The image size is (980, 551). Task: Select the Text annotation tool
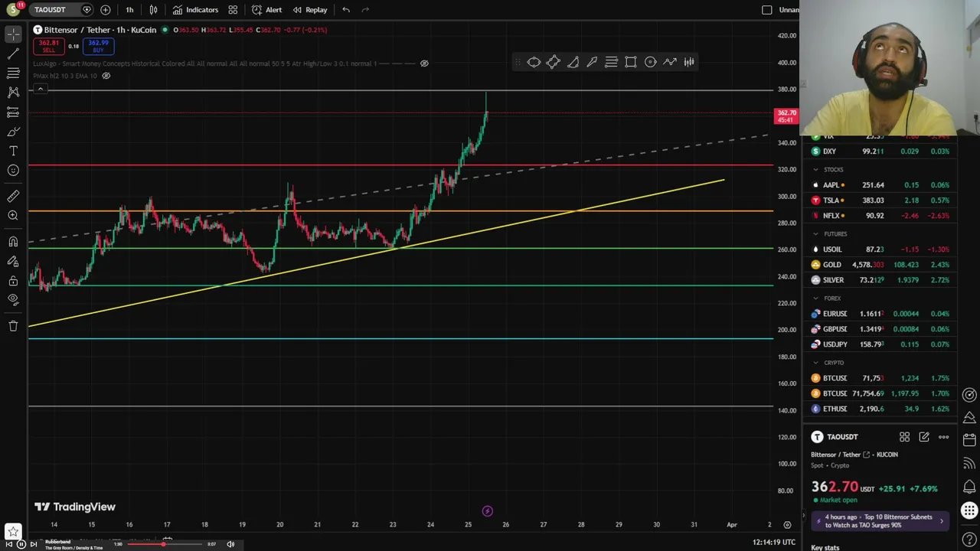(x=13, y=151)
